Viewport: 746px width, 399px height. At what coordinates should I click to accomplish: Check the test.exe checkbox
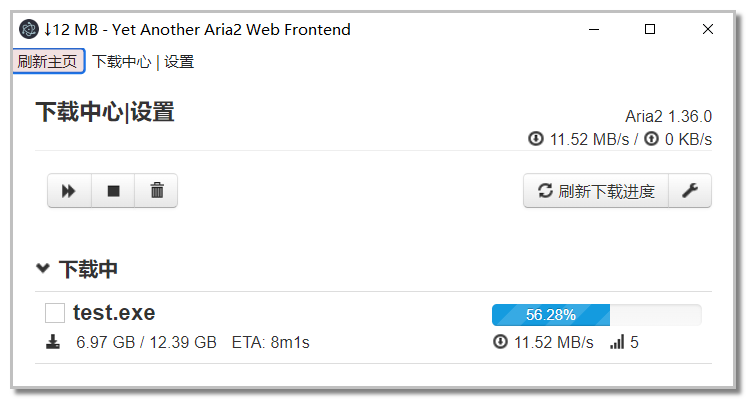point(55,313)
